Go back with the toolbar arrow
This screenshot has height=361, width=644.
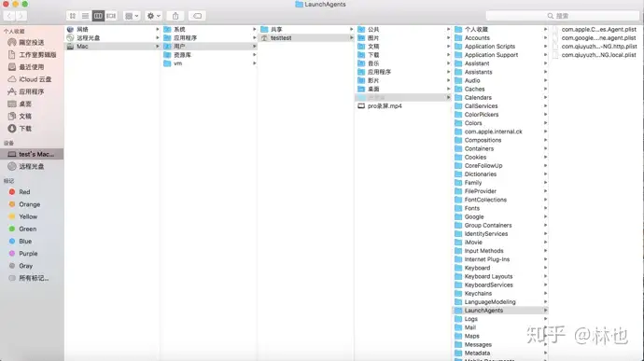pos(9,16)
